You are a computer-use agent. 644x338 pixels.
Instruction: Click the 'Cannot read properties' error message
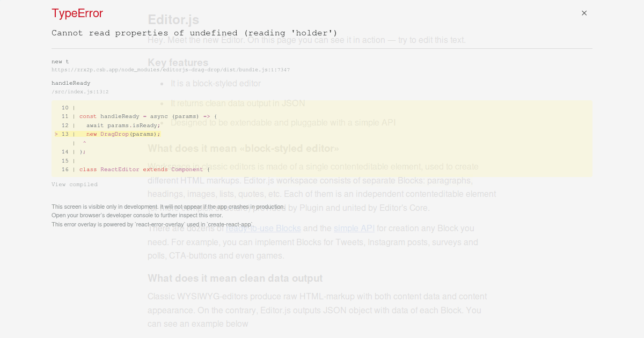(193, 33)
